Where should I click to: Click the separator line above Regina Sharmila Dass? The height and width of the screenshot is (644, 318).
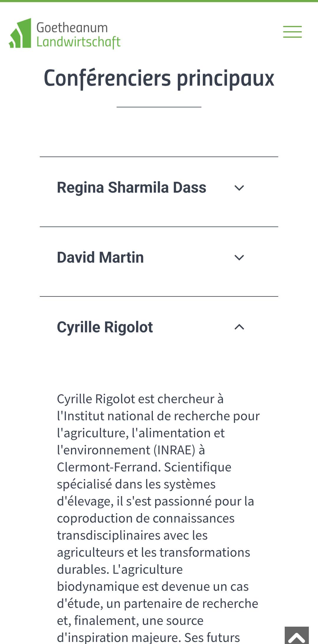pyautogui.click(x=159, y=157)
